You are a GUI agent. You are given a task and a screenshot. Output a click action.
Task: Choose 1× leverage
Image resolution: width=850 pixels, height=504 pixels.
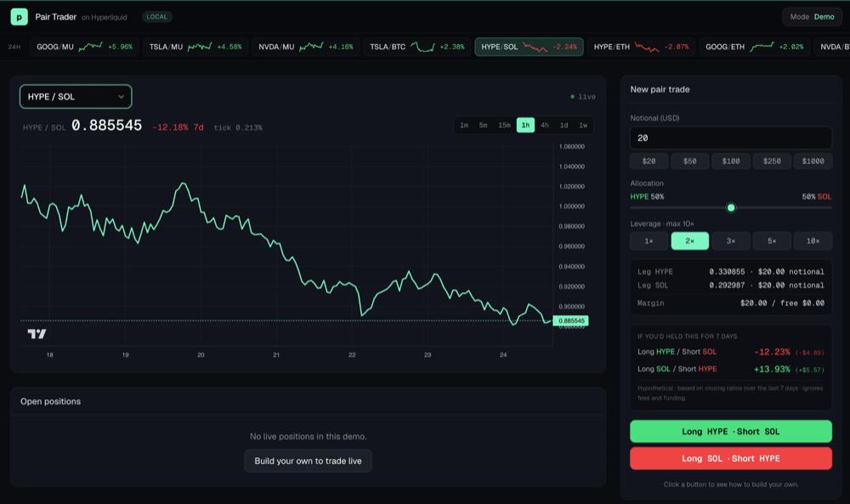coord(649,241)
